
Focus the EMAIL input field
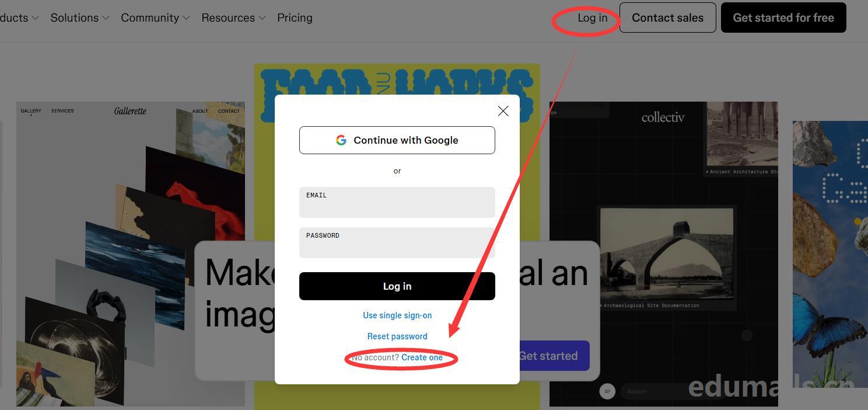pos(397,202)
